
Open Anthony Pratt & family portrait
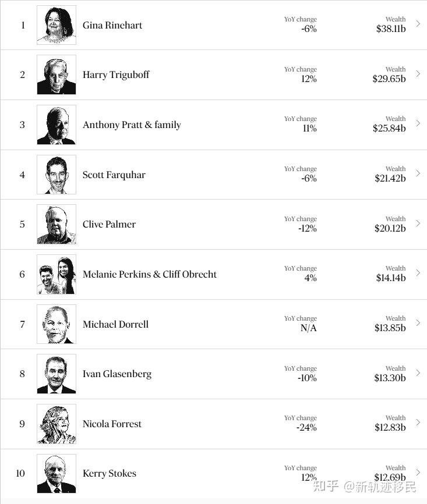pos(57,125)
